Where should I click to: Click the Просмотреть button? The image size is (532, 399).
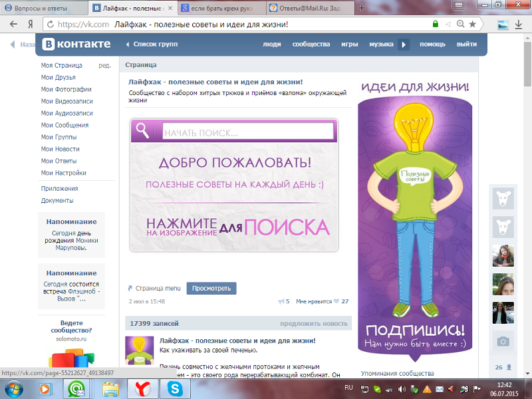[x=211, y=289]
